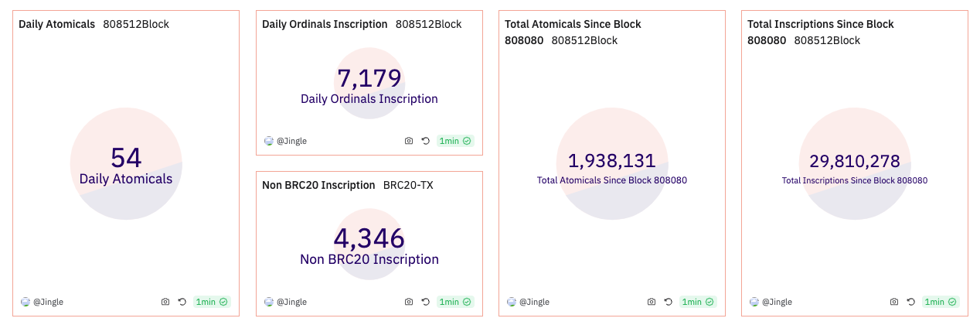Image resolution: width=980 pixels, height=325 pixels.
Task: Click the 54 Daily Atomicals counter
Action: pyautogui.click(x=126, y=158)
